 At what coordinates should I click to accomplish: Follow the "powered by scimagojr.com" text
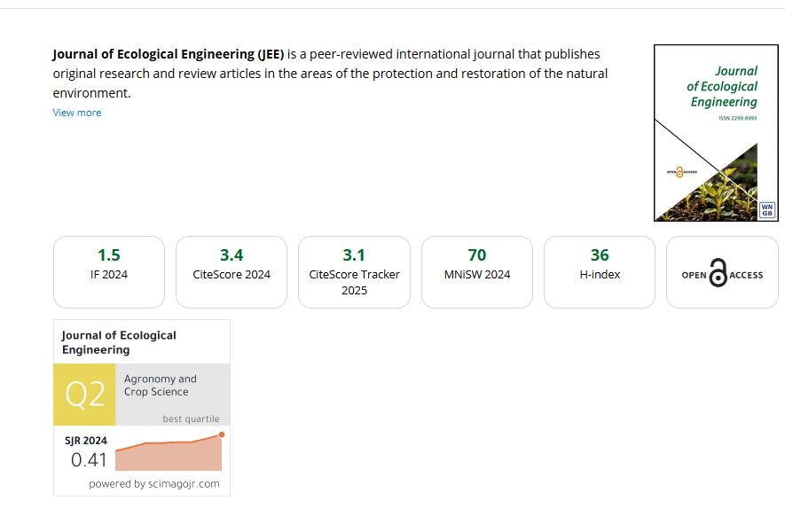click(154, 484)
